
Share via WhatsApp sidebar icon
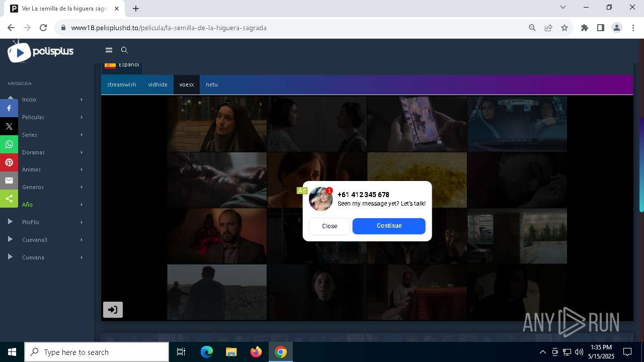pos(9,144)
